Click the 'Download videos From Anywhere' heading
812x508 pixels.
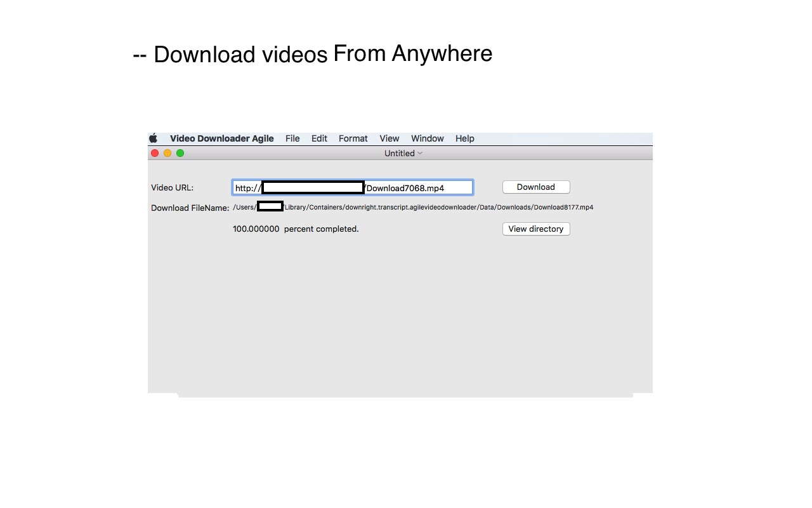click(313, 54)
